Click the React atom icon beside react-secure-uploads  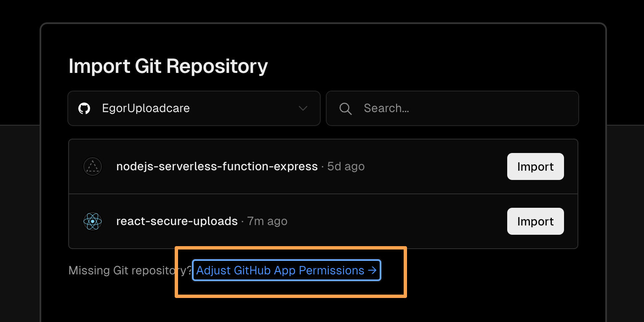coord(92,221)
